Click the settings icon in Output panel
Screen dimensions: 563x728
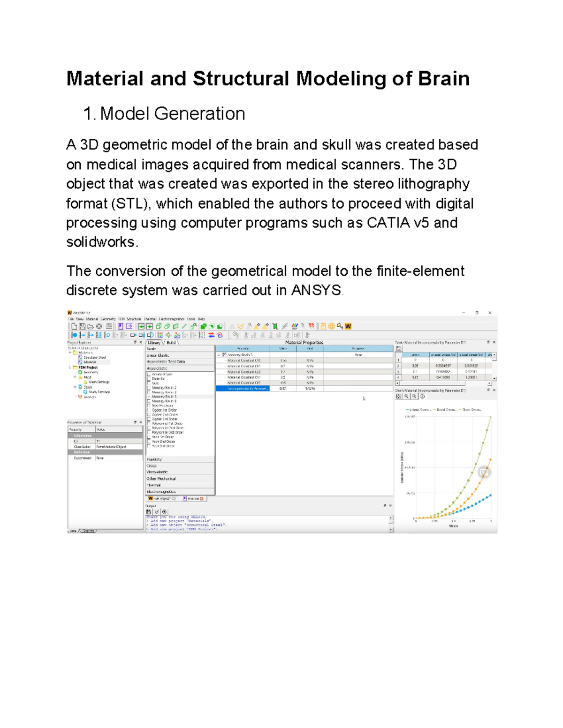tap(165, 510)
